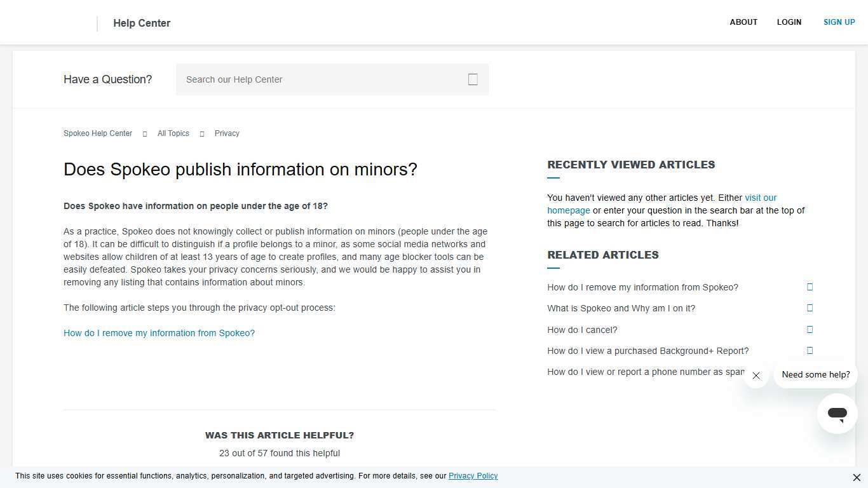Open the 'visit our homepage' link
This screenshot has width=868, height=488.
click(760, 198)
